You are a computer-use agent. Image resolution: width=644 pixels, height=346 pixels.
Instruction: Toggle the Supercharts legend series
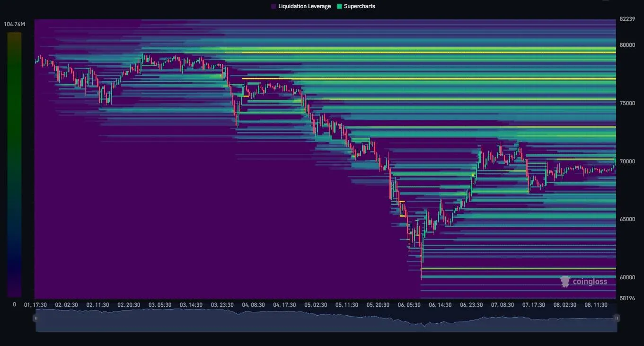[x=359, y=6]
